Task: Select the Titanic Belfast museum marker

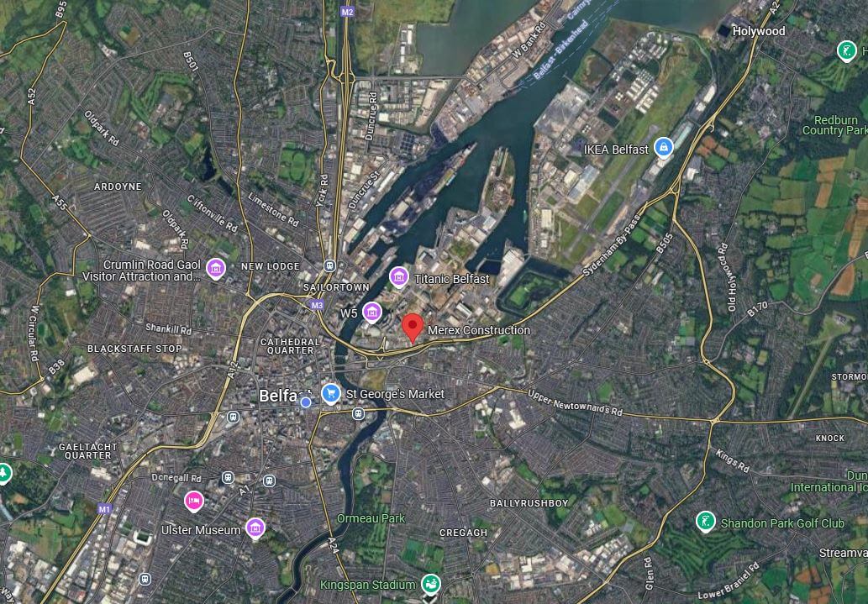Action: click(x=398, y=277)
